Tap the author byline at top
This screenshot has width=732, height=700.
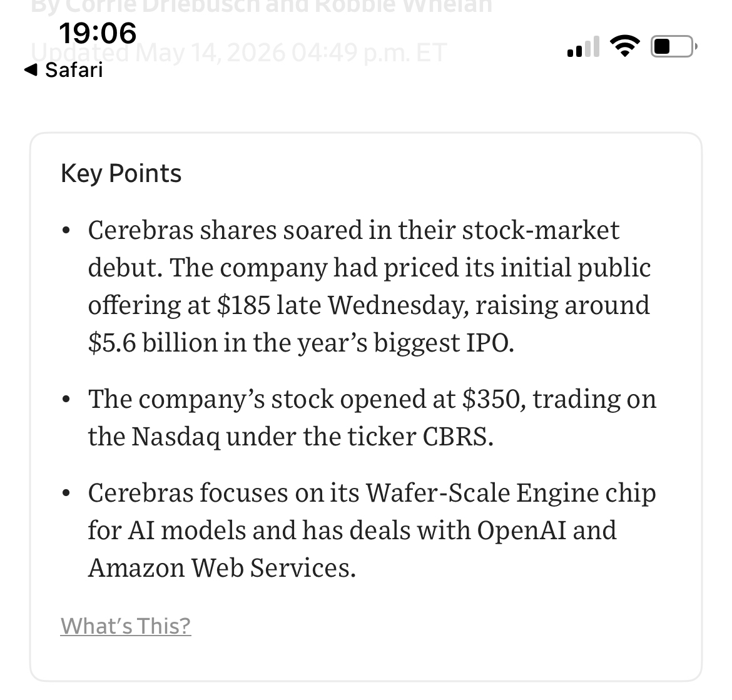(262, 6)
